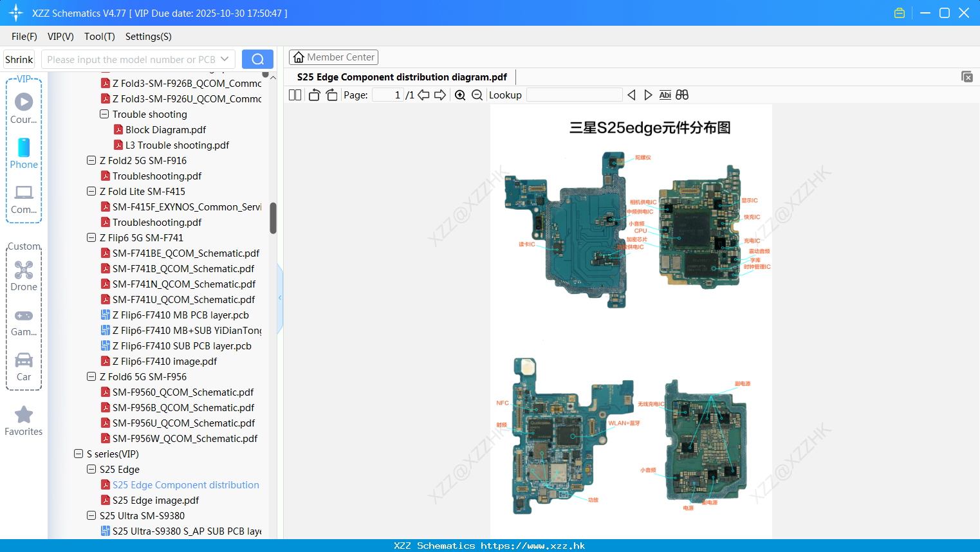Viewport: 980px width, 552px height.
Task: Zoom out of the PDF
Action: click(x=477, y=95)
